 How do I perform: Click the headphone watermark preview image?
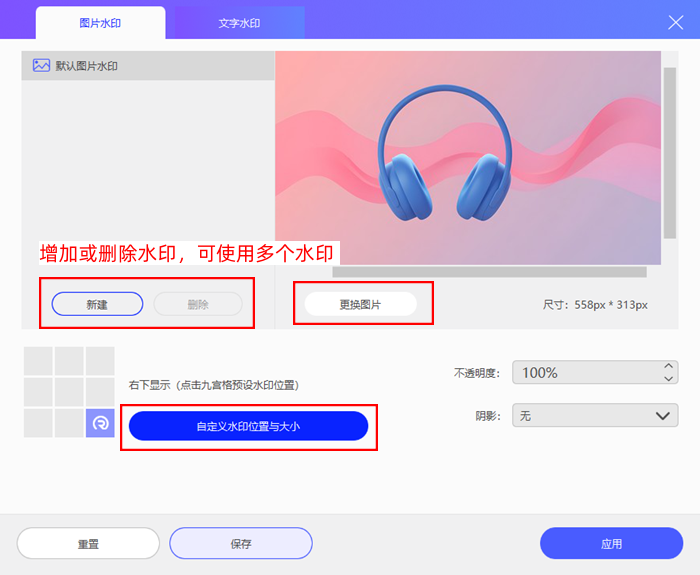coord(467,158)
